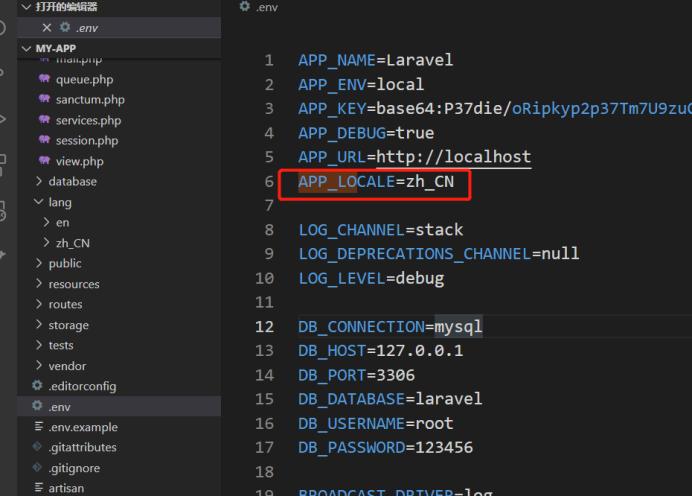The height and width of the screenshot is (496, 692).
Task: Select the database folder name
Action: (72, 181)
